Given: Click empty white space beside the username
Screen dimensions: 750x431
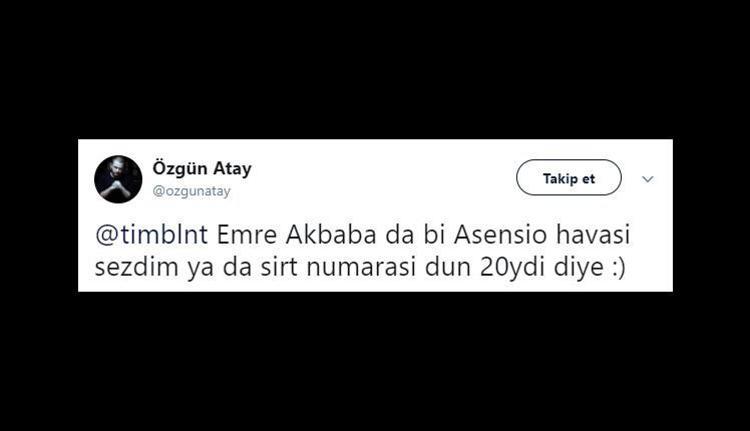Looking at the screenshot, I should 383,178.
